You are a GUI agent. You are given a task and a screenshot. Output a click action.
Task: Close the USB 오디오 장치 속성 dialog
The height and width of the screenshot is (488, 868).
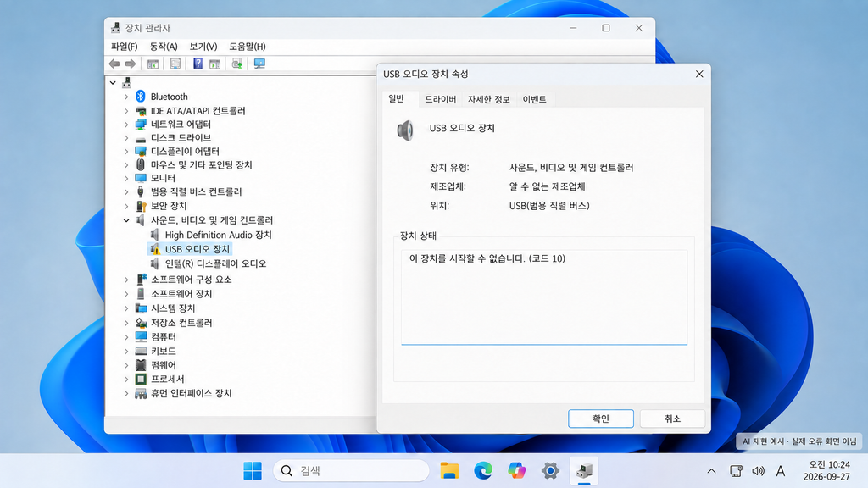point(699,74)
